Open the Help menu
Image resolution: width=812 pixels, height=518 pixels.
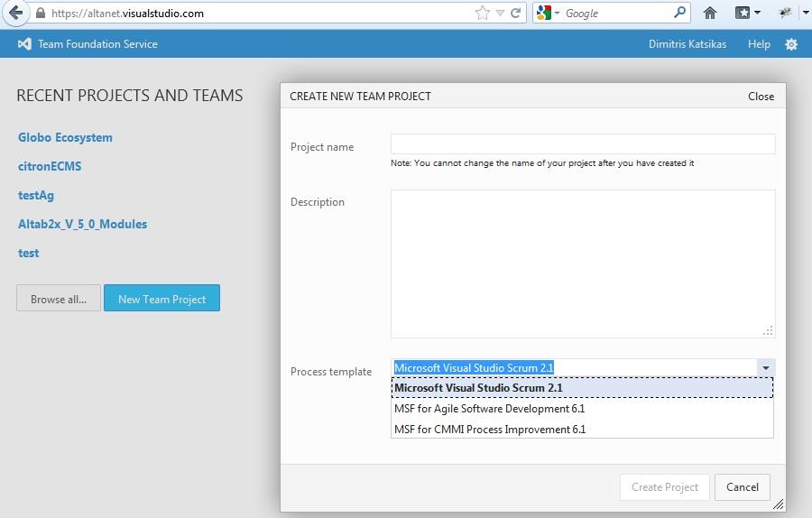[759, 44]
